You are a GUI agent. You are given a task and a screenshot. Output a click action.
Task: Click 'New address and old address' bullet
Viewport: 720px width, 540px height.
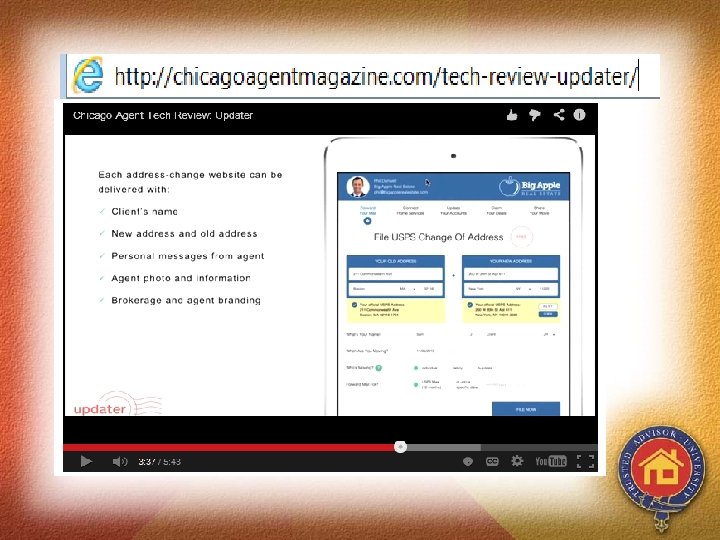point(184,234)
